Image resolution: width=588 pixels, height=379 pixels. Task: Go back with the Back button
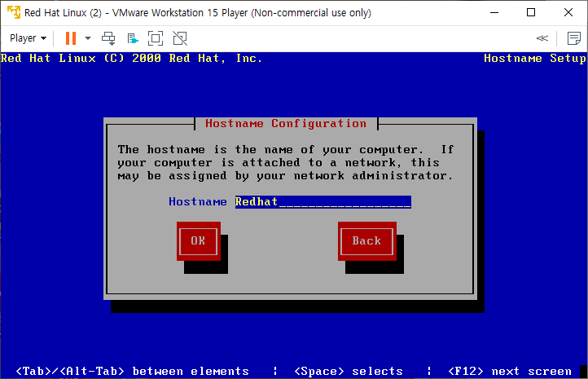(366, 241)
